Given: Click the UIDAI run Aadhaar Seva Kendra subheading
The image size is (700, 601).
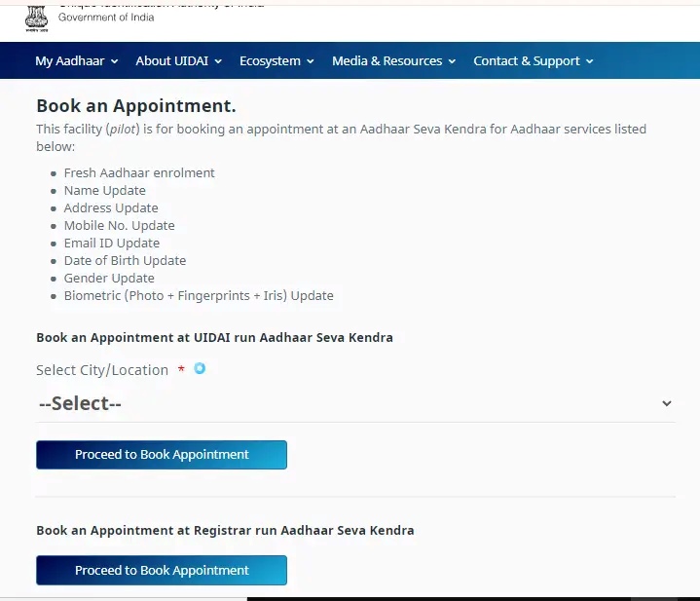Looking at the screenshot, I should pos(214,338).
